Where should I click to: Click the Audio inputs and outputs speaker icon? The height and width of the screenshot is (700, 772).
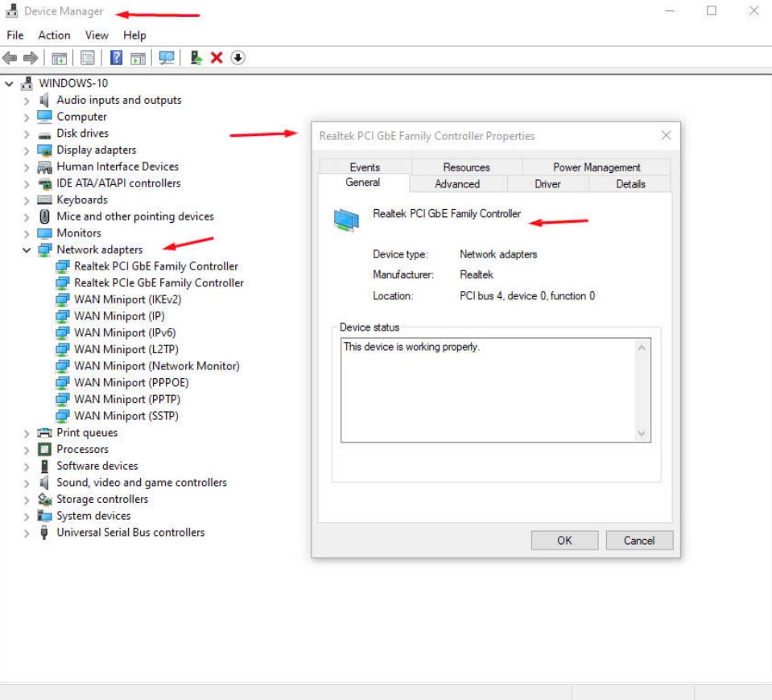pos(44,100)
